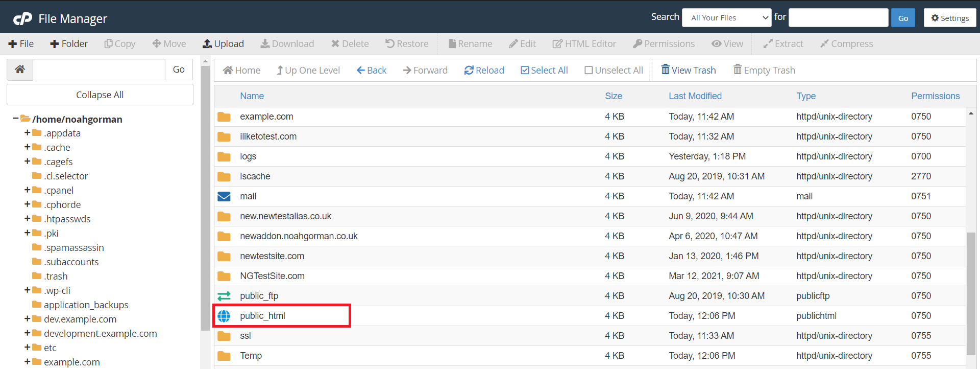Check Select All files
Screen dimensions: 980x369
click(544, 71)
